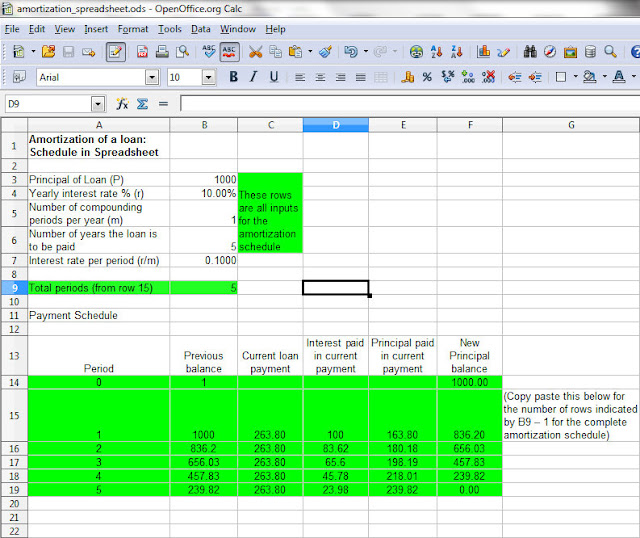Image resolution: width=640 pixels, height=538 pixels.
Task: Show Draw Functions icon
Action: point(504,52)
